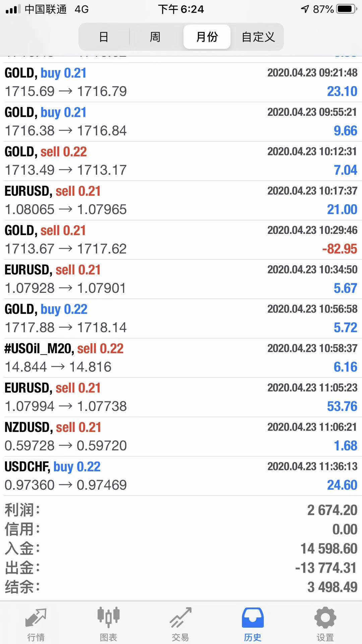
Task: Open GOLD buy trade at 09:21:48
Action: (x=181, y=82)
